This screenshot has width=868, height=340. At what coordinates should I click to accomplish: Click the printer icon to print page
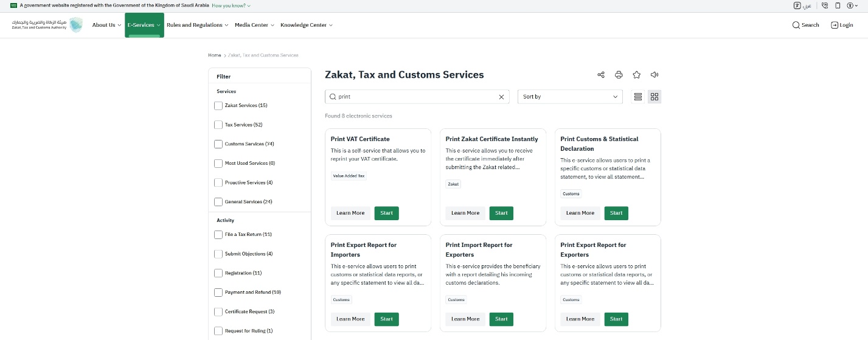coord(619,75)
